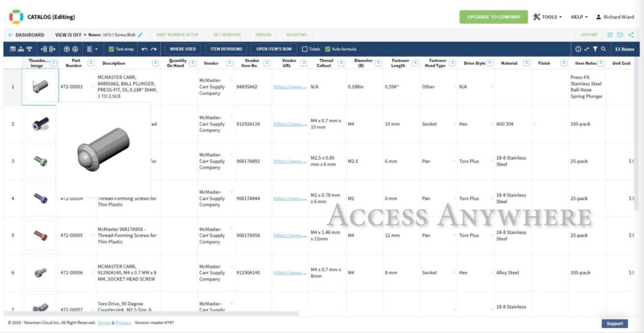Image resolution: width=644 pixels, height=333 pixels.
Task: Share the catalog with share icon
Action: (631, 35)
